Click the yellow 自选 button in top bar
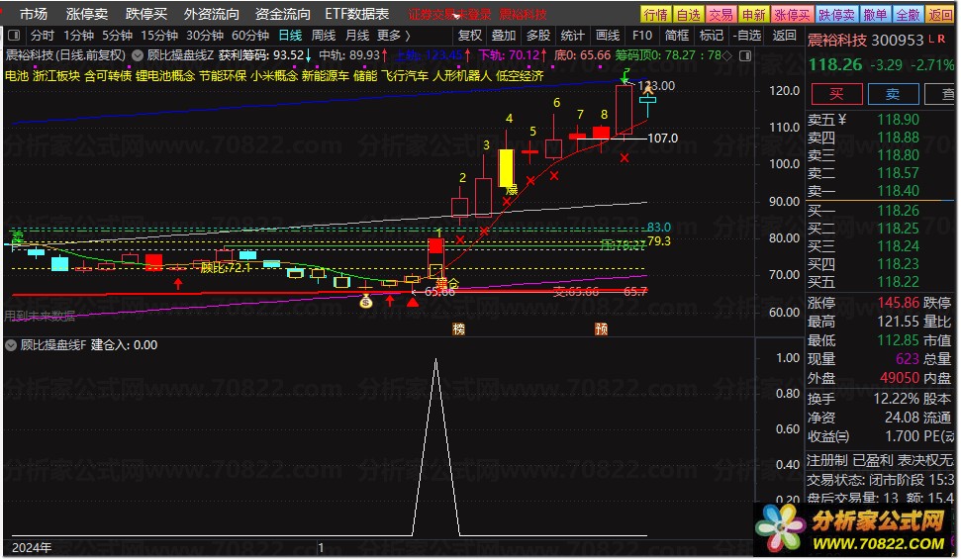 [x=688, y=14]
